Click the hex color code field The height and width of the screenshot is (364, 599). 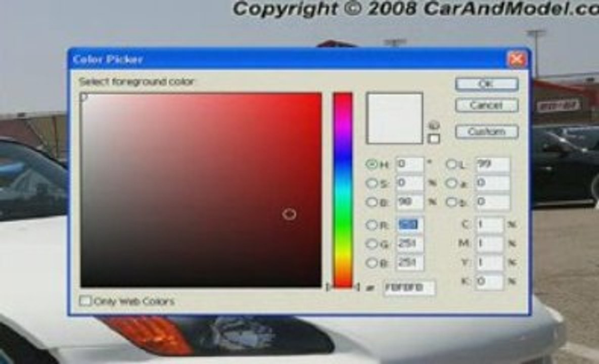pos(409,288)
